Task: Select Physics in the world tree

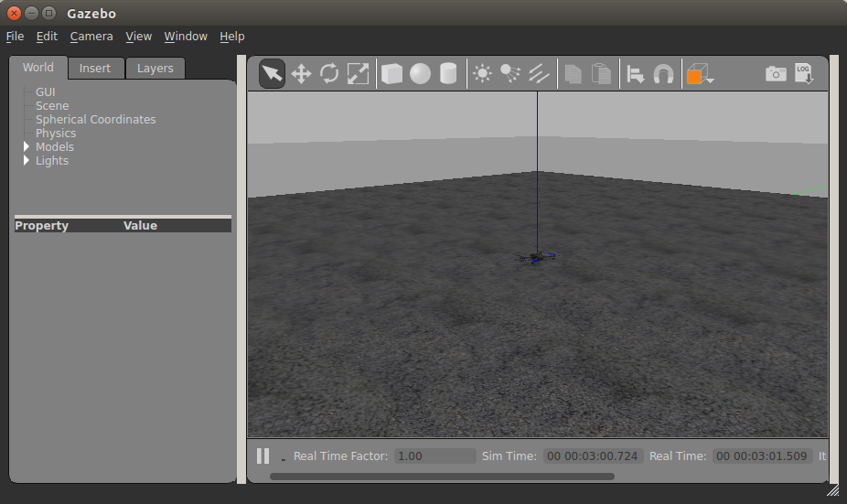Action: coord(56,133)
